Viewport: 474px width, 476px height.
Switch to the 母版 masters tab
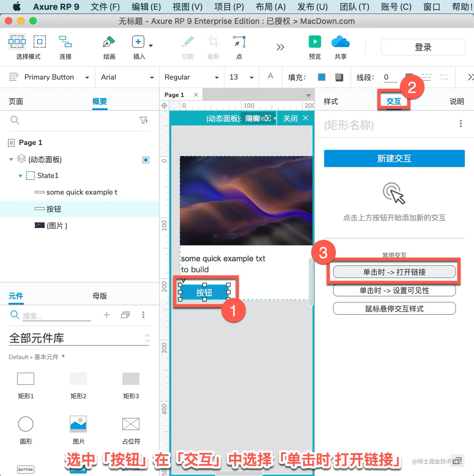100,296
